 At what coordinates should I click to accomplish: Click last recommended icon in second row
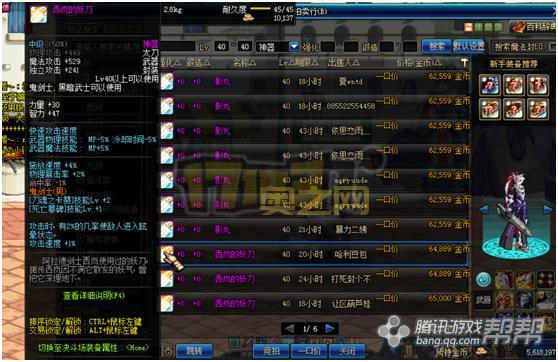pyautogui.click(x=538, y=109)
